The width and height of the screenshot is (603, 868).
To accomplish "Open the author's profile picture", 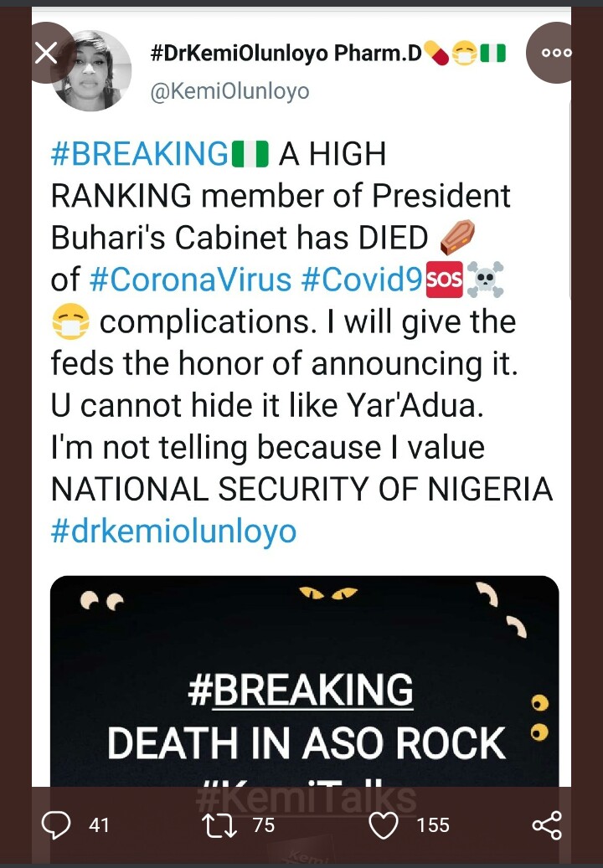I will coord(93,72).
